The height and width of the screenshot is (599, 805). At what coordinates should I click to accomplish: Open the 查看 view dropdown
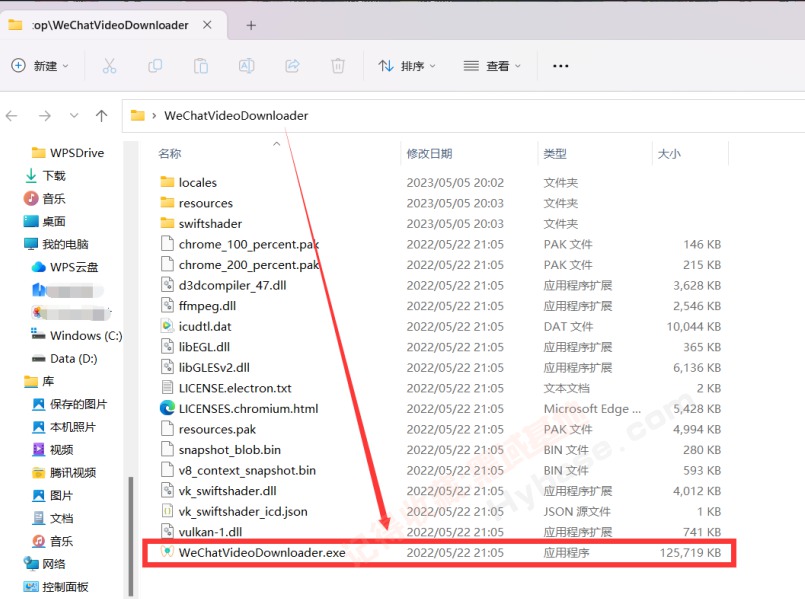[492, 66]
